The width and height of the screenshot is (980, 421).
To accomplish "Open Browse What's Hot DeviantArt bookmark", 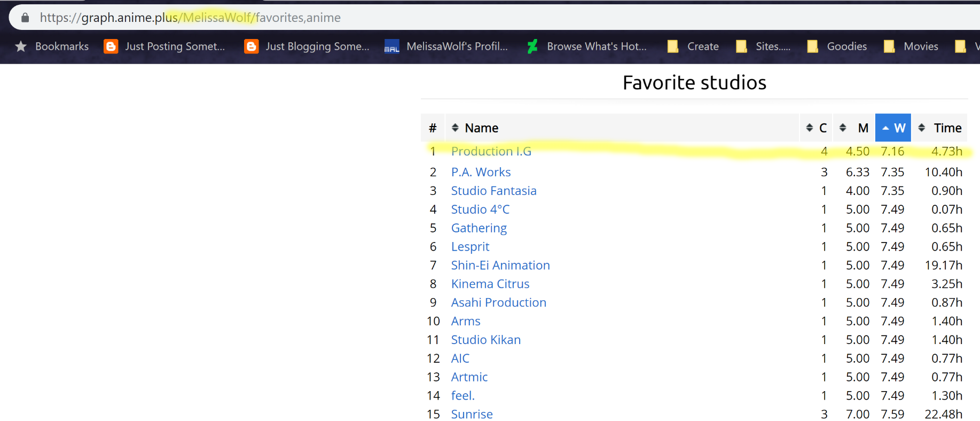I will point(586,46).
